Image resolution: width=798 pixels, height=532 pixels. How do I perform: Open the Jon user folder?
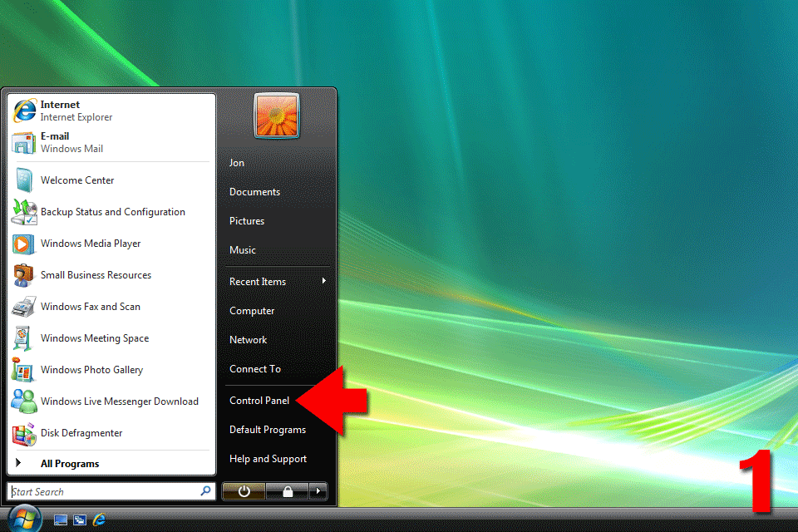click(237, 163)
